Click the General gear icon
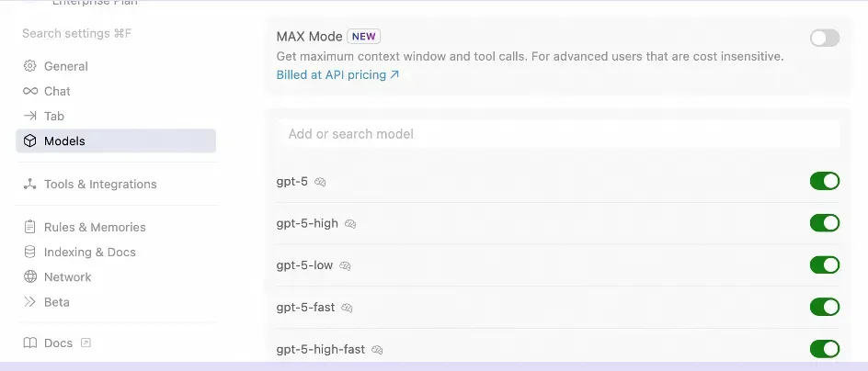Viewport: 868px width, 371px height. tap(30, 66)
